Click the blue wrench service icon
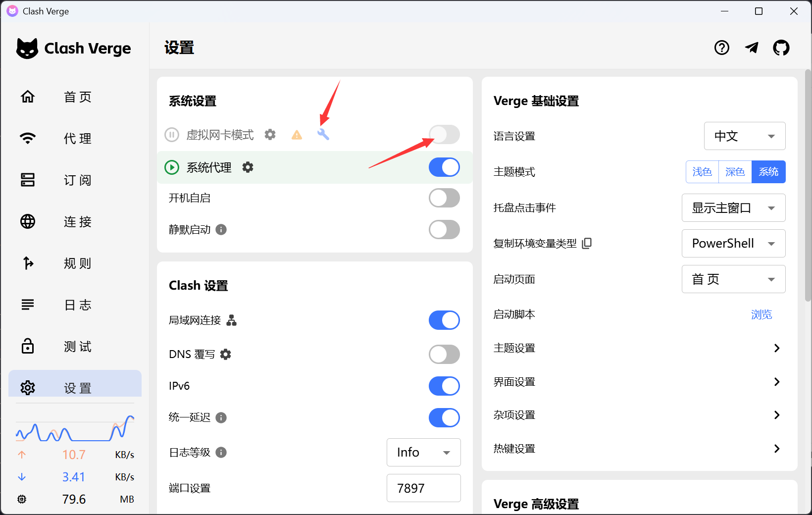Viewport: 812px width, 515px height. [323, 134]
